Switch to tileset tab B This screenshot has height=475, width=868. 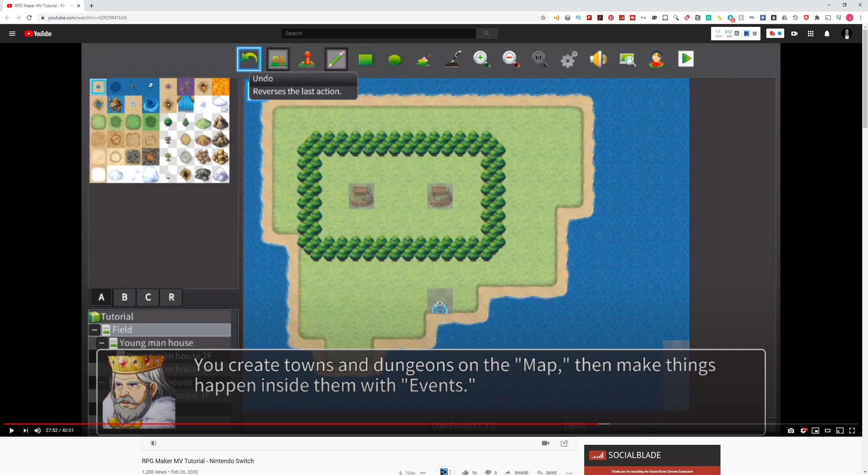[125, 297]
